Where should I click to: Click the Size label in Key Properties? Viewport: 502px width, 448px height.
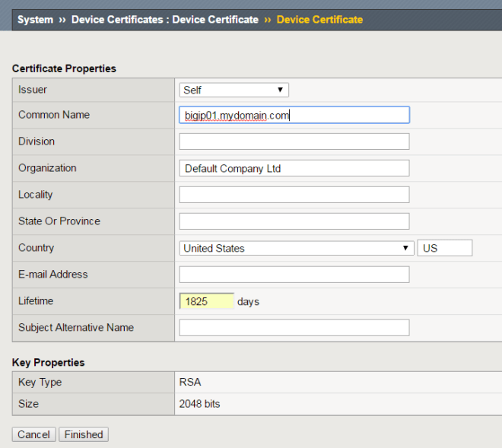[28, 404]
